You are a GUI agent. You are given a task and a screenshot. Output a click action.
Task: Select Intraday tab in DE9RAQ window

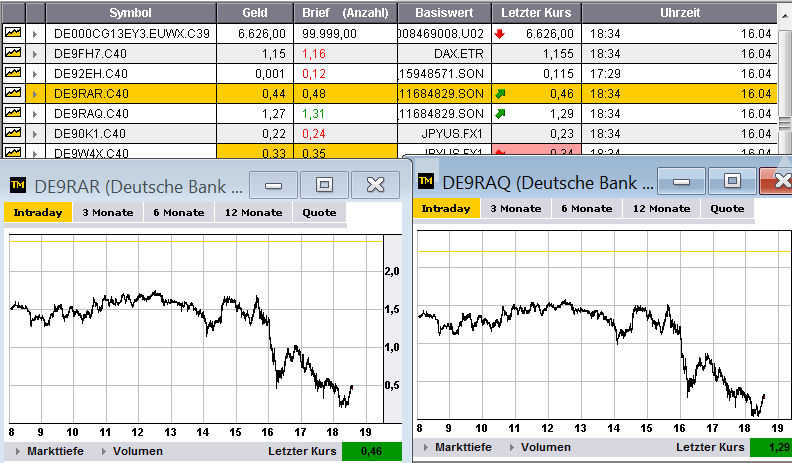click(x=446, y=209)
